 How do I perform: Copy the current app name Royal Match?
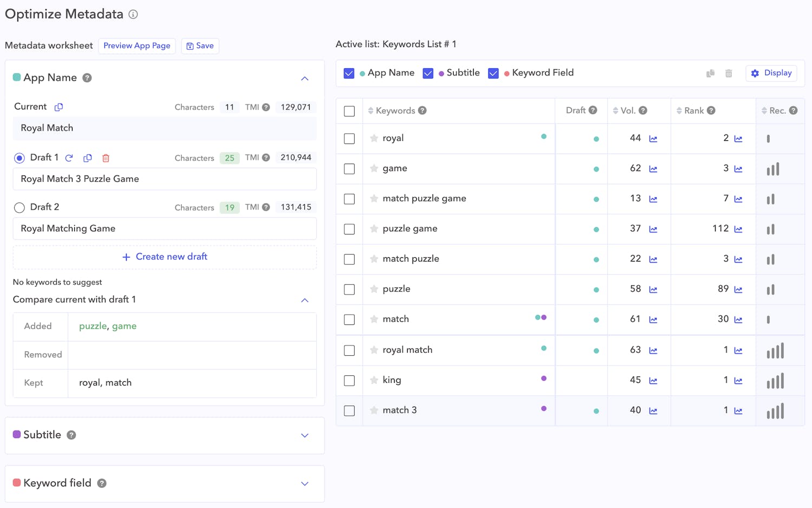[x=58, y=107]
